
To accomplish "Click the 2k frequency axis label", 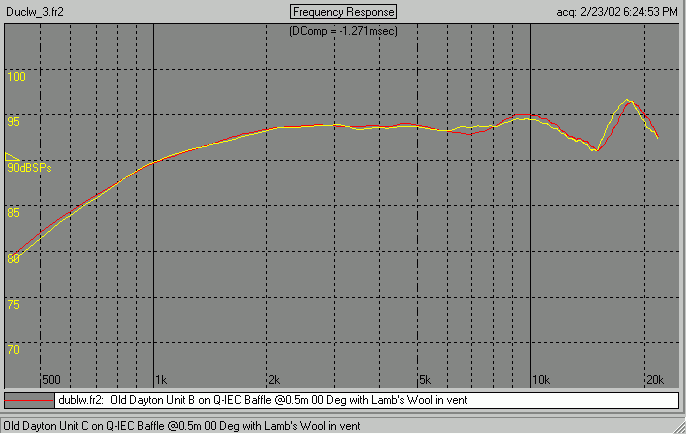I will point(274,380).
